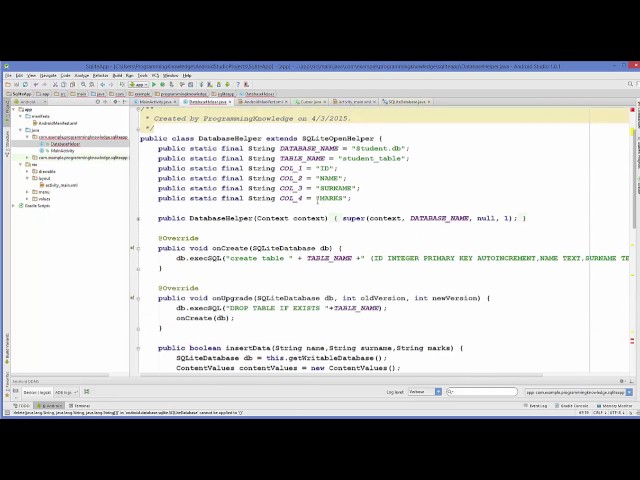Select MainActivity in project tree

[x=62, y=151]
